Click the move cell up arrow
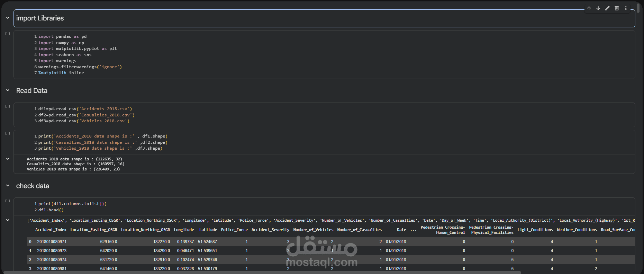 pyautogui.click(x=589, y=8)
